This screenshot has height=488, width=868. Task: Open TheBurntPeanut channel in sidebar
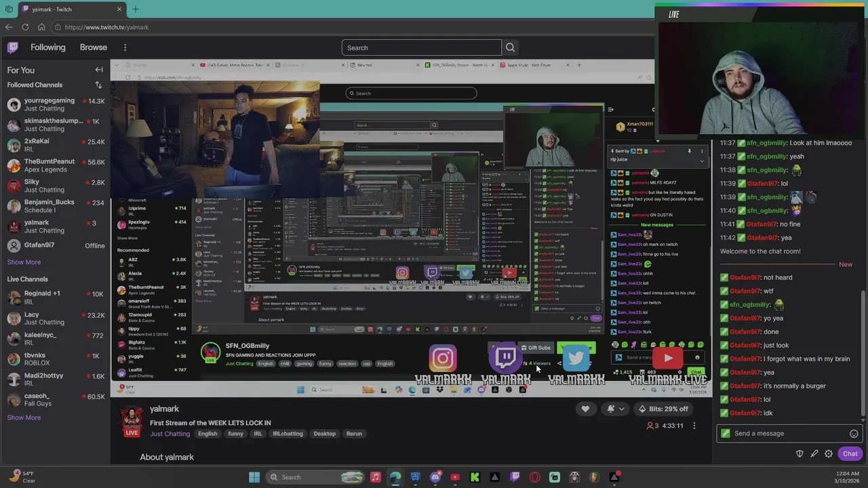[55, 165]
